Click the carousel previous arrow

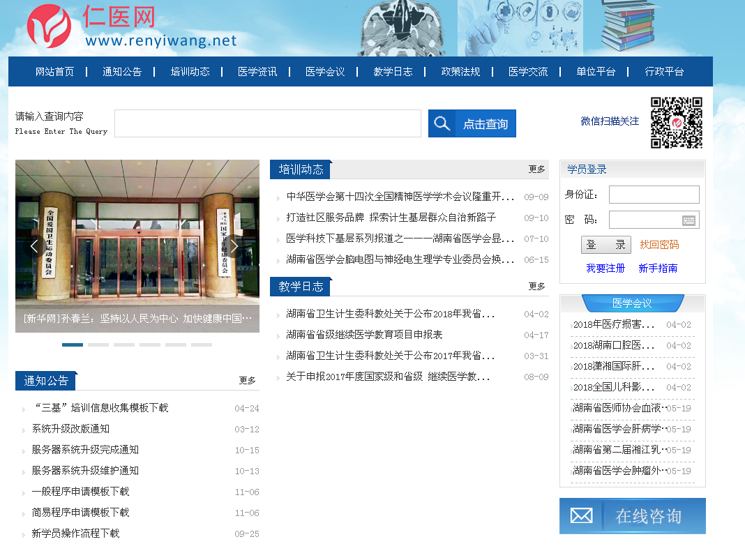click(x=34, y=245)
